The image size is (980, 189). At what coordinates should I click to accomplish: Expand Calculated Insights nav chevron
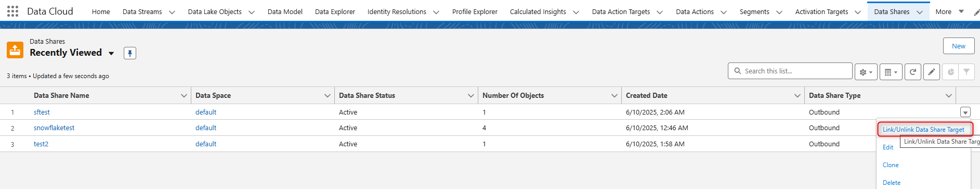[x=576, y=12]
